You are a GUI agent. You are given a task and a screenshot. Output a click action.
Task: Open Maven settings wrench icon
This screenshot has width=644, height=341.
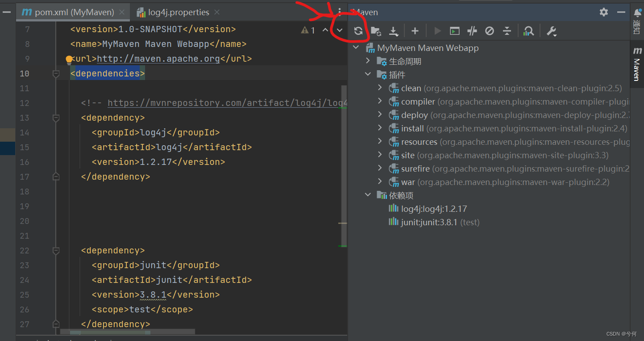(552, 30)
